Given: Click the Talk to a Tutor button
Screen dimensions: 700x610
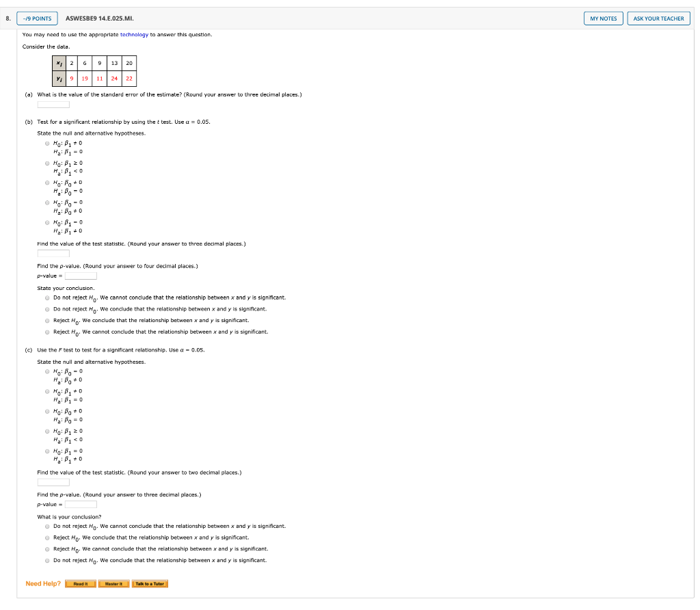Looking at the screenshot, I should click(x=150, y=583).
